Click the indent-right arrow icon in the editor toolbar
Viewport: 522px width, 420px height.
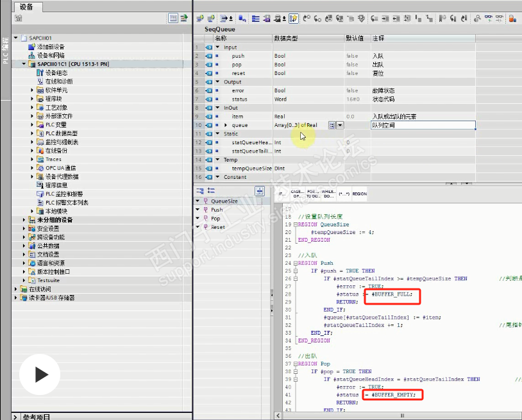tap(385, 19)
